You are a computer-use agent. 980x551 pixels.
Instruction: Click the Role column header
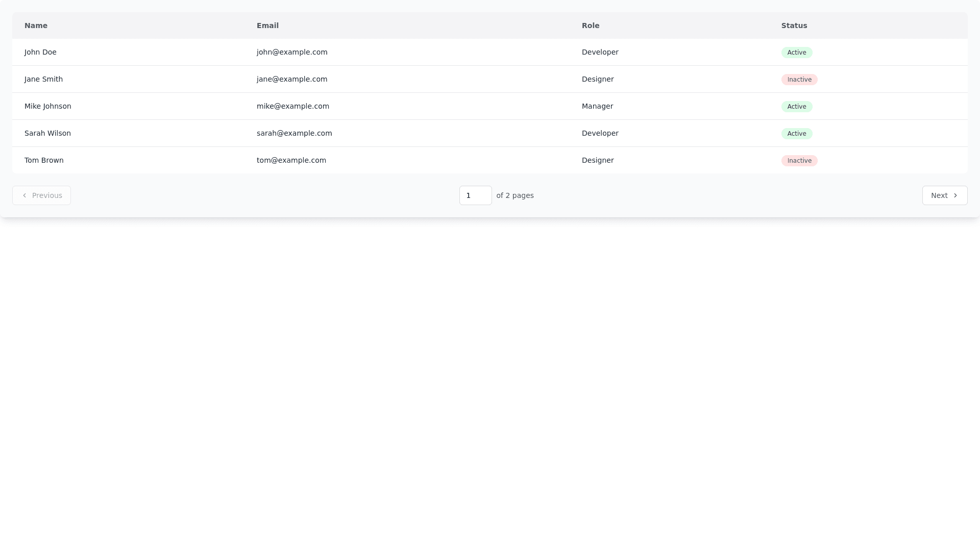point(591,26)
